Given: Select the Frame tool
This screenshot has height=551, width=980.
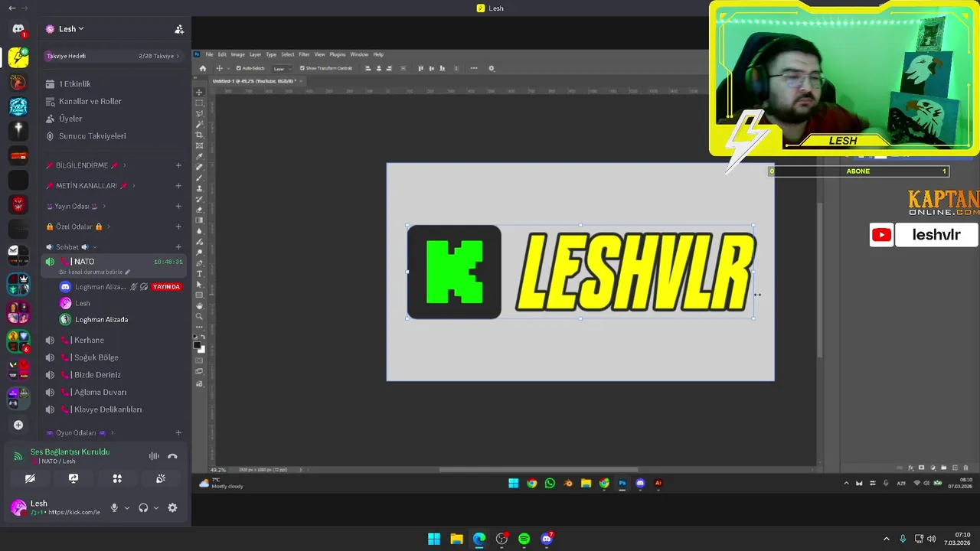Looking at the screenshot, I should pos(199,145).
